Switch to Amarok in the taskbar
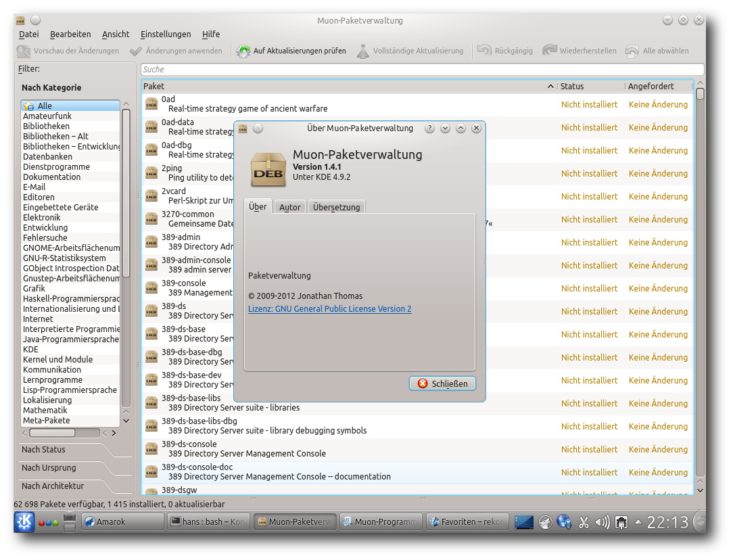 123,521
